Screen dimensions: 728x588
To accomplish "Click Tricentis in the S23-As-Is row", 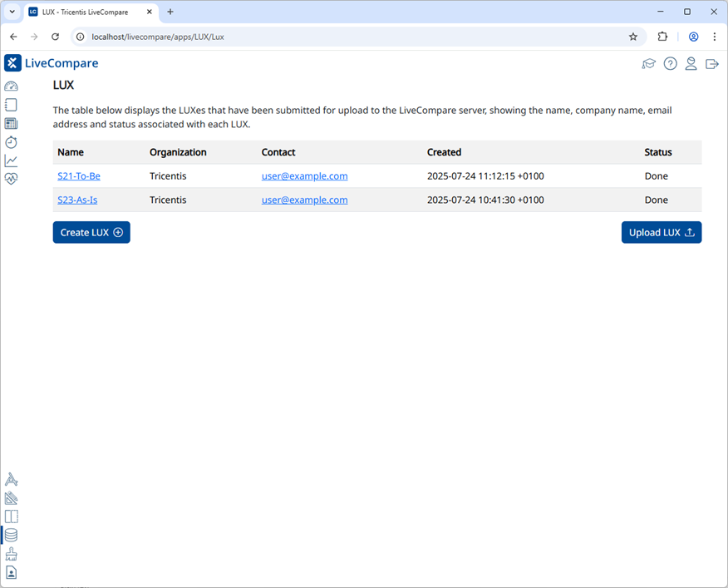I will click(168, 200).
